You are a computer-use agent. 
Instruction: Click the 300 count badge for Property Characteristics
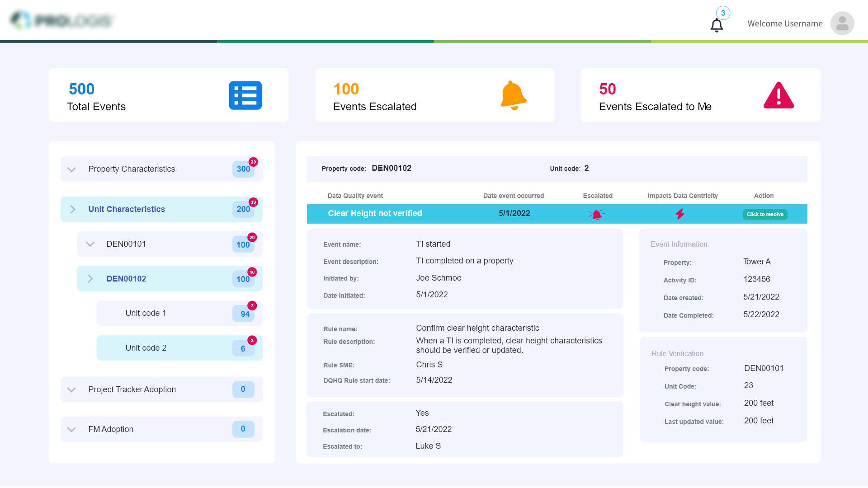pos(243,169)
